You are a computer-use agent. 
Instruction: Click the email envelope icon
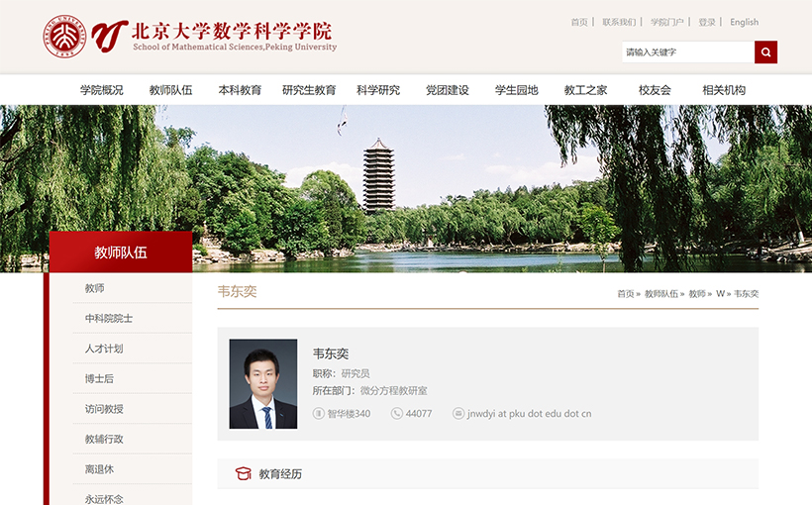pyautogui.click(x=458, y=414)
